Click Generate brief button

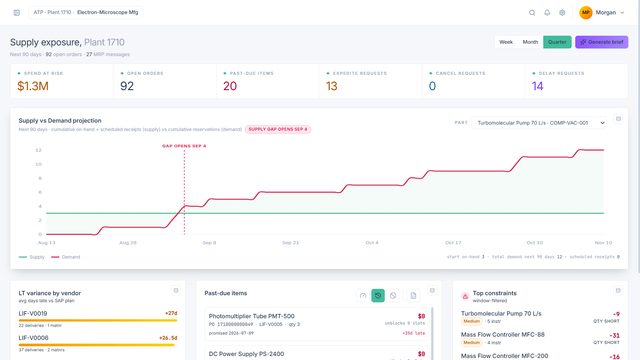click(602, 42)
